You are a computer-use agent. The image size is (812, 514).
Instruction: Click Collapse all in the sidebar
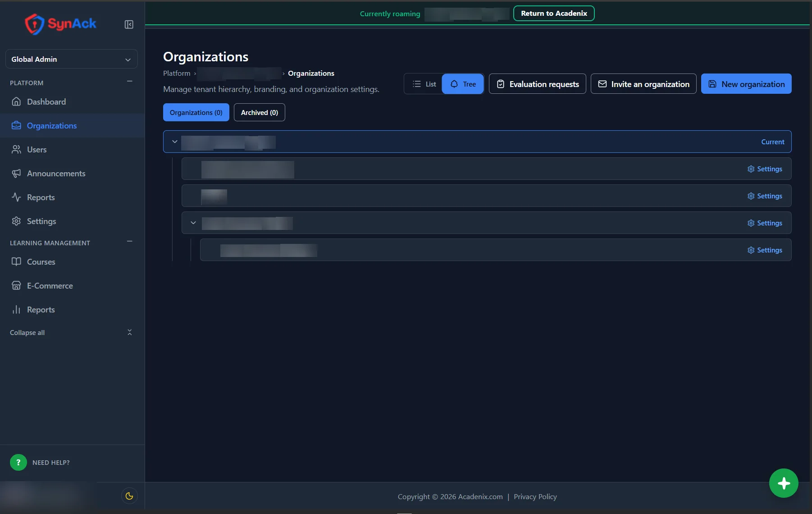(72, 333)
